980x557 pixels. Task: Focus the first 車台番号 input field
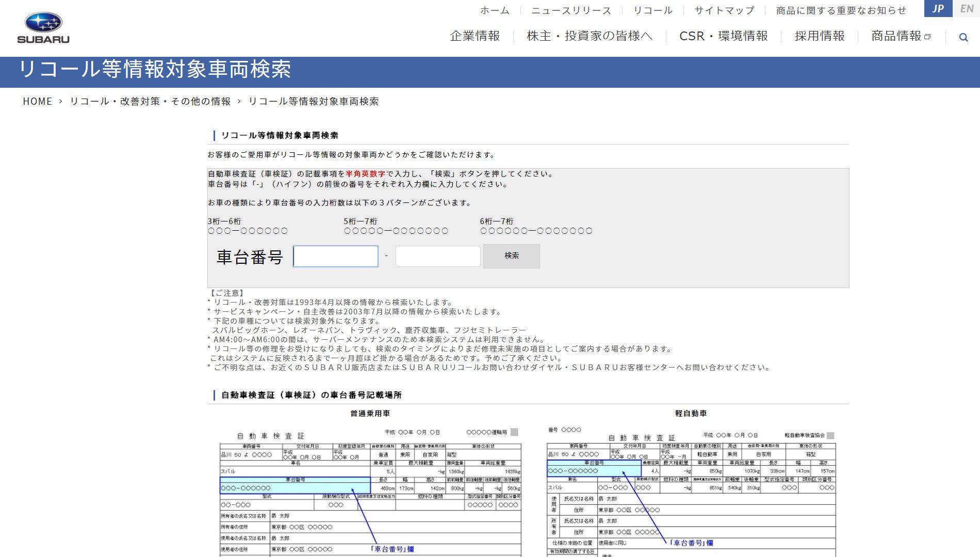(335, 256)
